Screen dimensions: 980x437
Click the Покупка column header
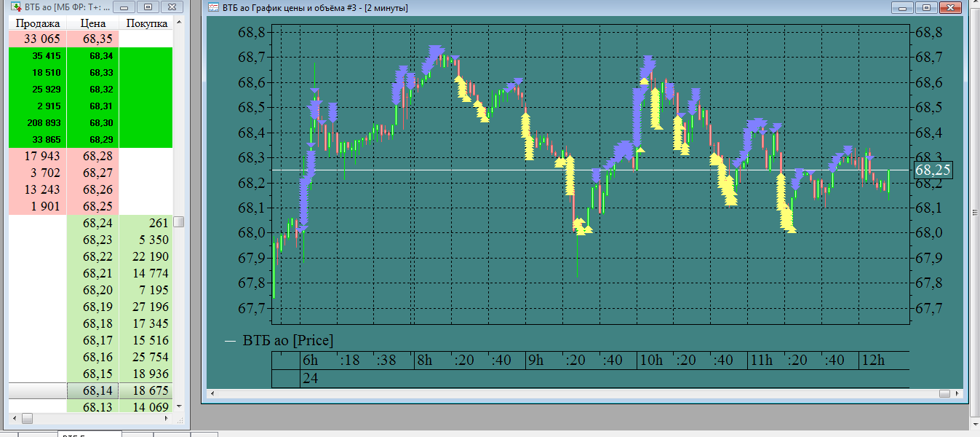[x=146, y=23]
